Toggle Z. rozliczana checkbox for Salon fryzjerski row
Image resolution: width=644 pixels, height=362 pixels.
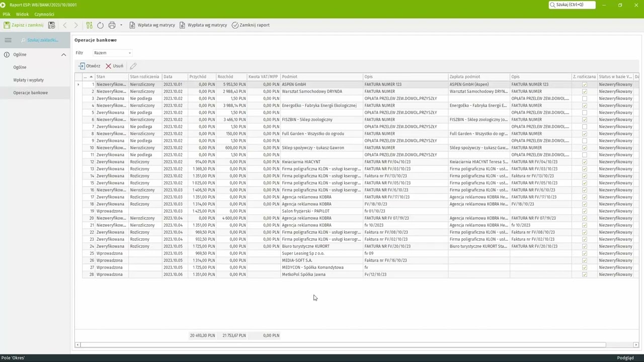click(x=584, y=211)
